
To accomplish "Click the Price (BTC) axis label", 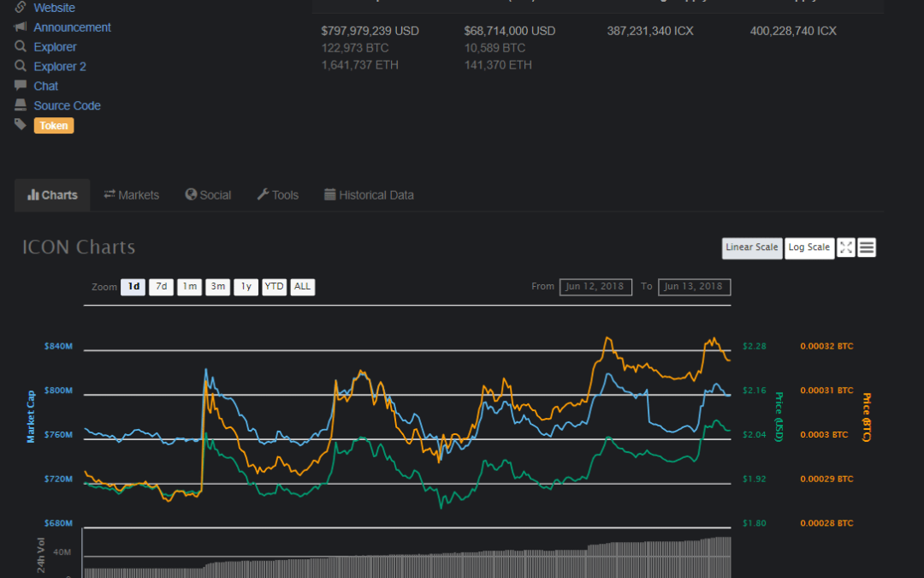I will click(x=866, y=416).
